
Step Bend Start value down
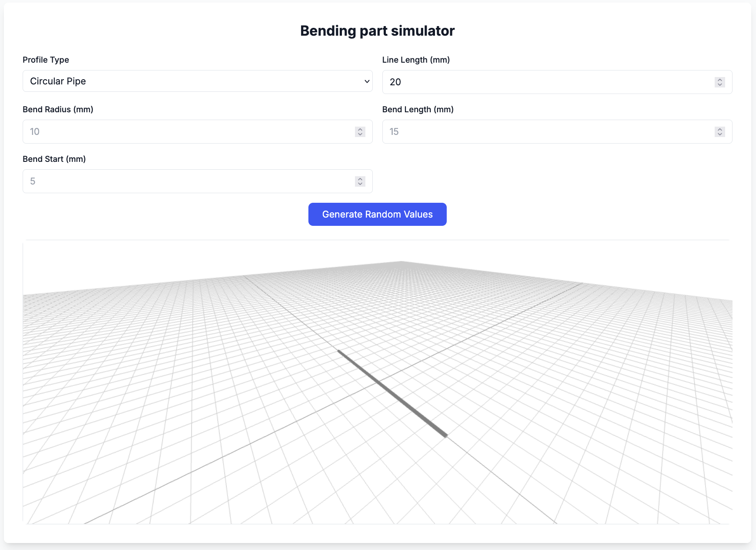click(360, 184)
